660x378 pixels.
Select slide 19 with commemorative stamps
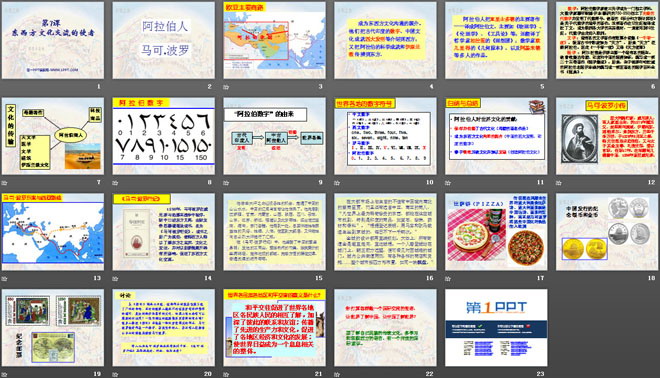(x=53, y=327)
